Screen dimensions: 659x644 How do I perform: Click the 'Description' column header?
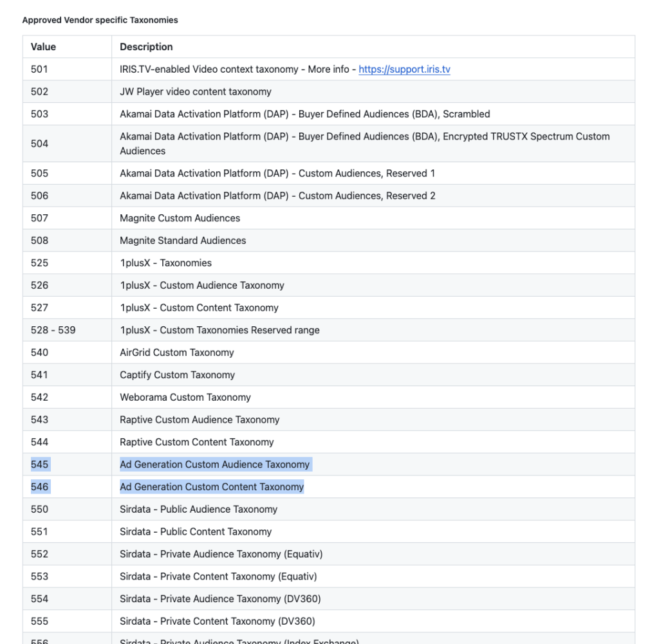pyautogui.click(x=146, y=47)
